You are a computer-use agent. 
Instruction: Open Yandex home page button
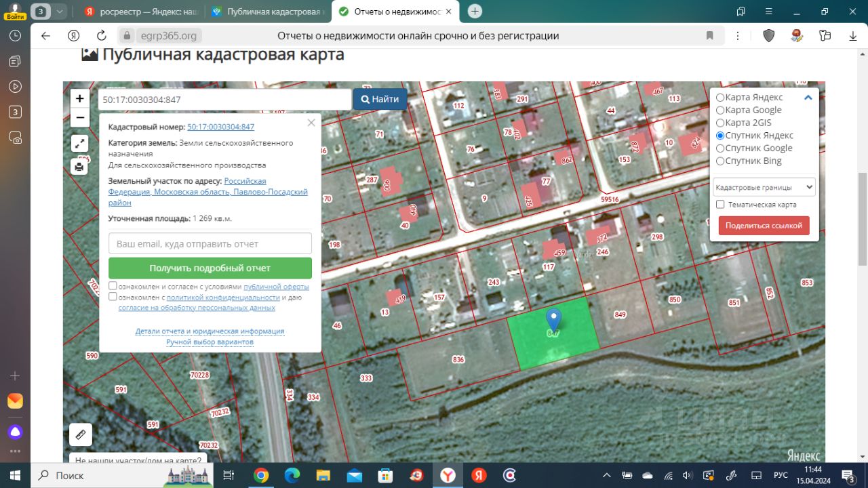74,36
